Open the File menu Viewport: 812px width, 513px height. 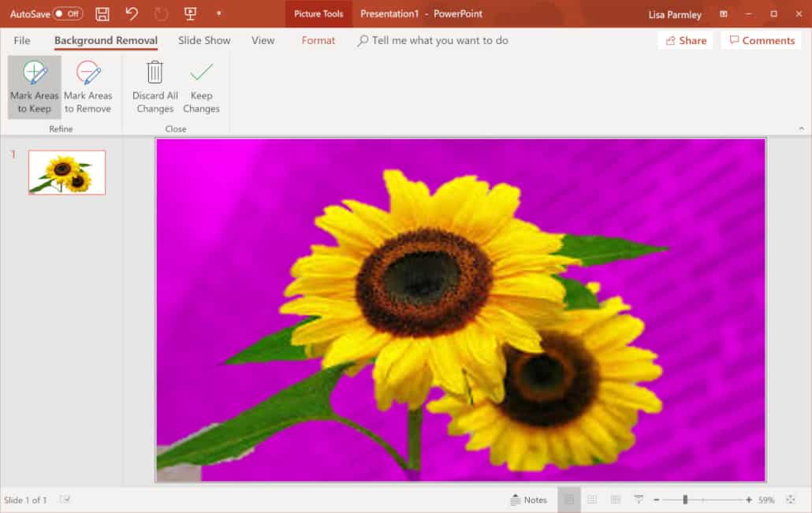[21, 40]
